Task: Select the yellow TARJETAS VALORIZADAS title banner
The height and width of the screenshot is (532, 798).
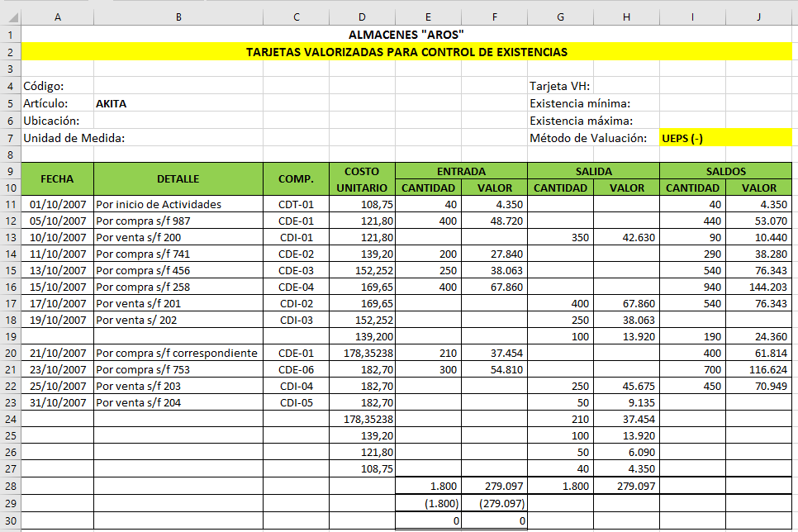Action: pyautogui.click(x=406, y=52)
